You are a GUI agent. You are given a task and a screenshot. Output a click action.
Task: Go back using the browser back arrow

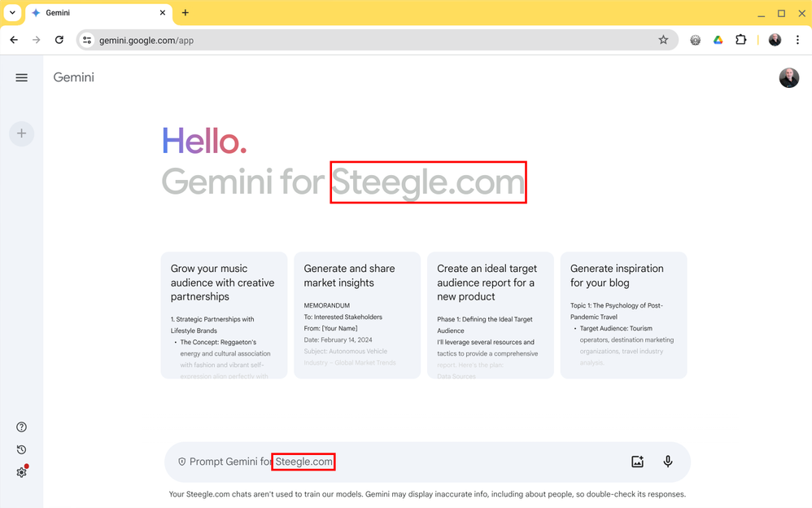point(13,39)
